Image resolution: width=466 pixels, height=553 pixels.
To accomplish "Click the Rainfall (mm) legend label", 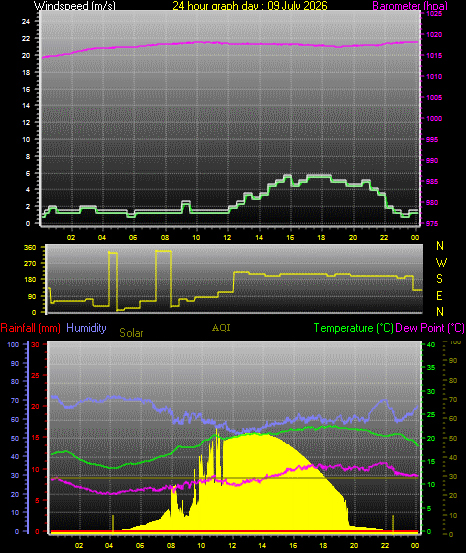I will (30, 328).
